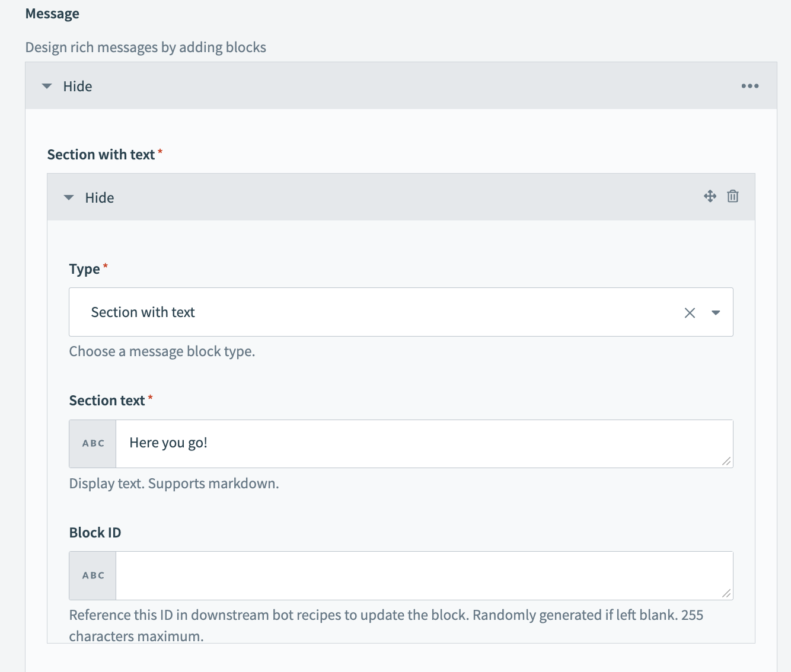The image size is (791, 672).
Task: Click the ABC badge beside Block ID
Action: click(93, 575)
